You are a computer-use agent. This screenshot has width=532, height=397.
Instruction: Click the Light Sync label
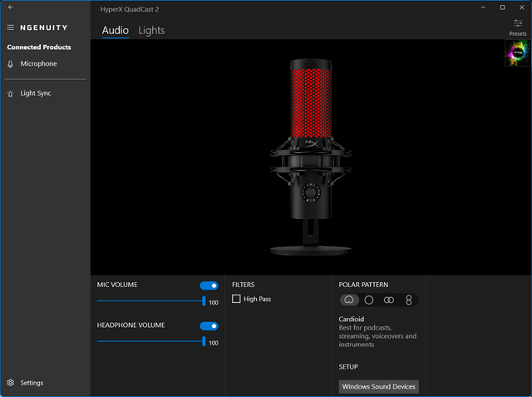click(36, 93)
